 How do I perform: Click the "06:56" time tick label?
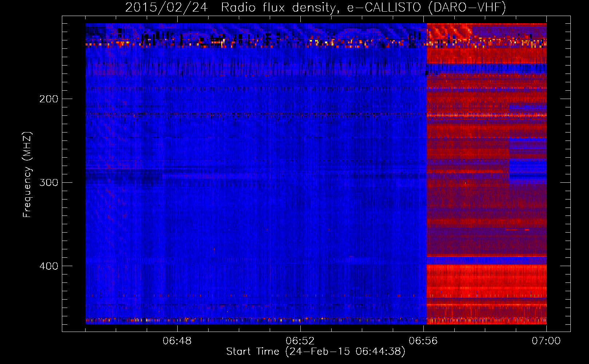click(423, 341)
